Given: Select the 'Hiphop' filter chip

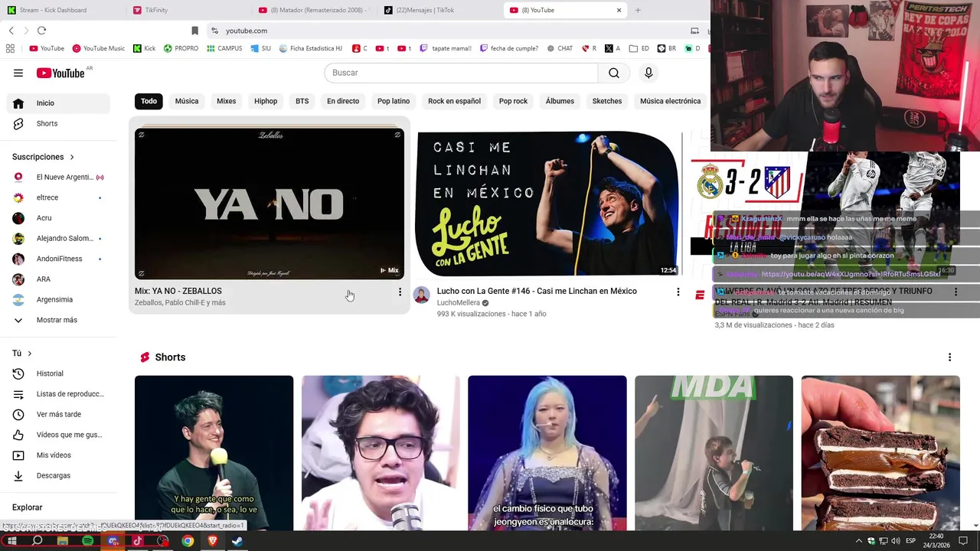Looking at the screenshot, I should coord(266,101).
